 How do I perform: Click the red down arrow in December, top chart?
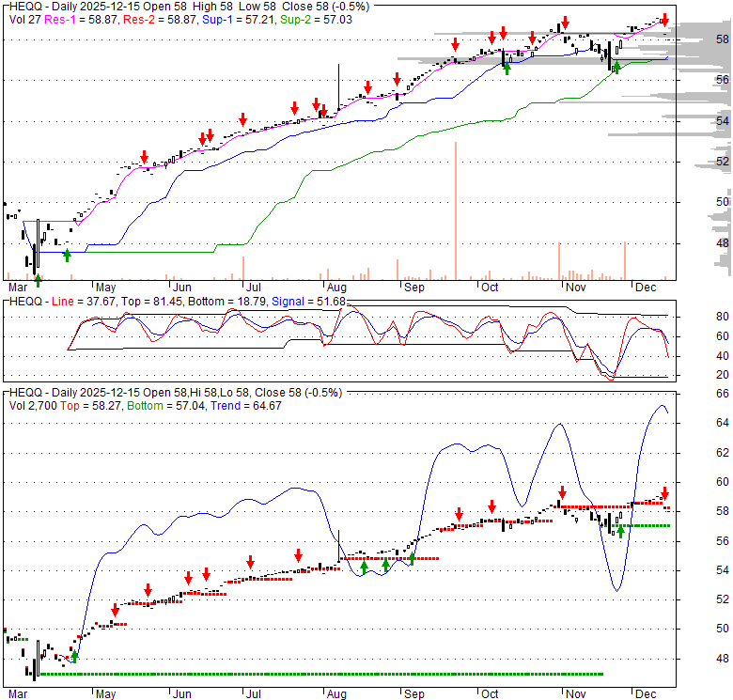(665, 20)
